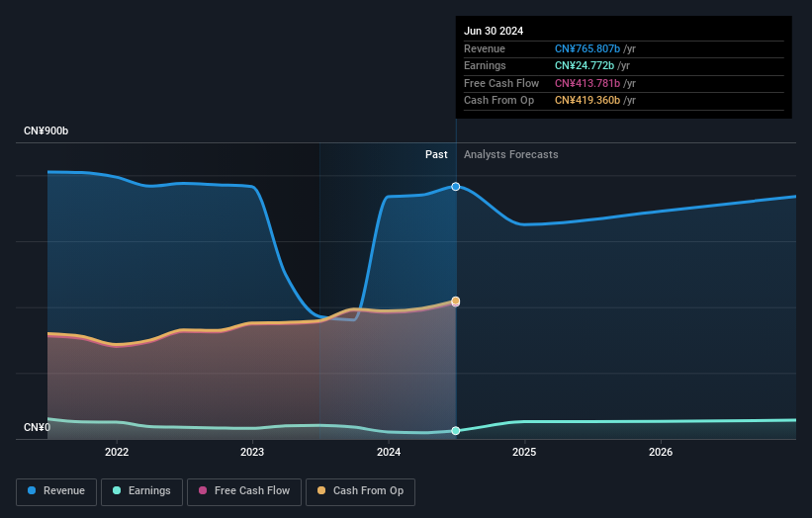Toggle the Free Cash Flow legend series
This screenshot has height=518, width=812.
[244, 491]
